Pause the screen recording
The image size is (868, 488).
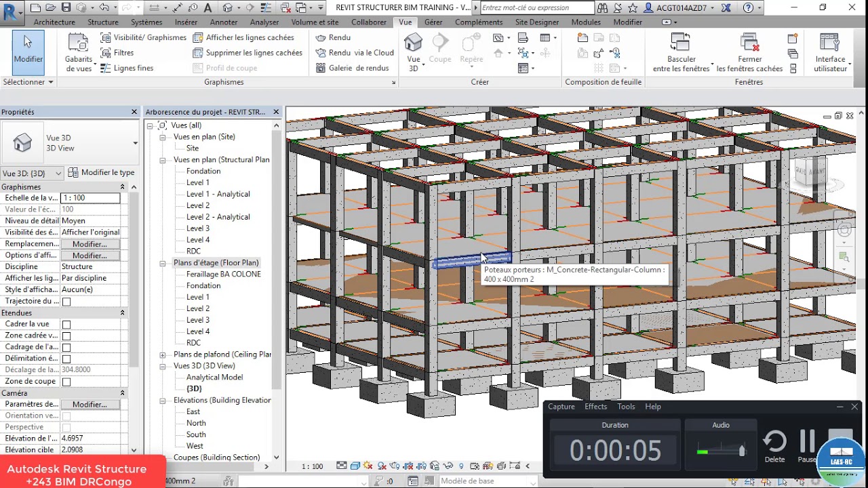click(807, 447)
